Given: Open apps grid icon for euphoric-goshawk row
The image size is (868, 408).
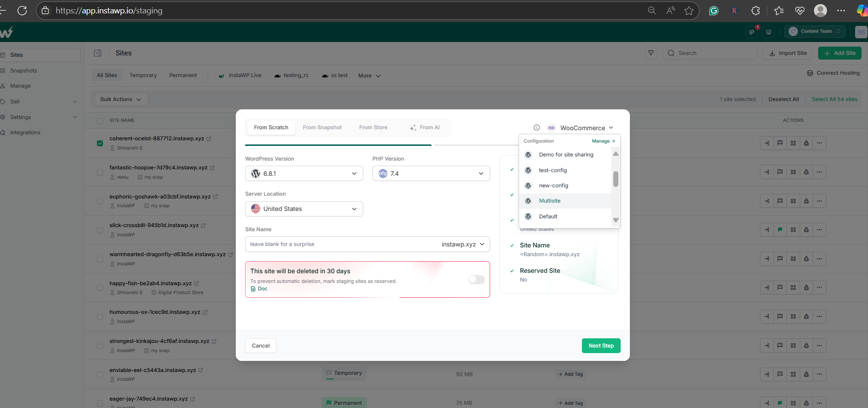Looking at the screenshot, I should [x=793, y=201].
